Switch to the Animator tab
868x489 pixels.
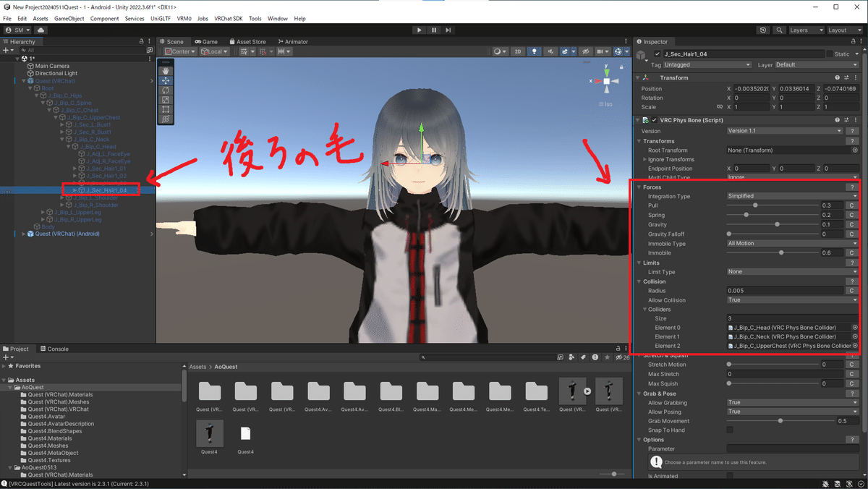pyautogui.click(x=292, y=42)
